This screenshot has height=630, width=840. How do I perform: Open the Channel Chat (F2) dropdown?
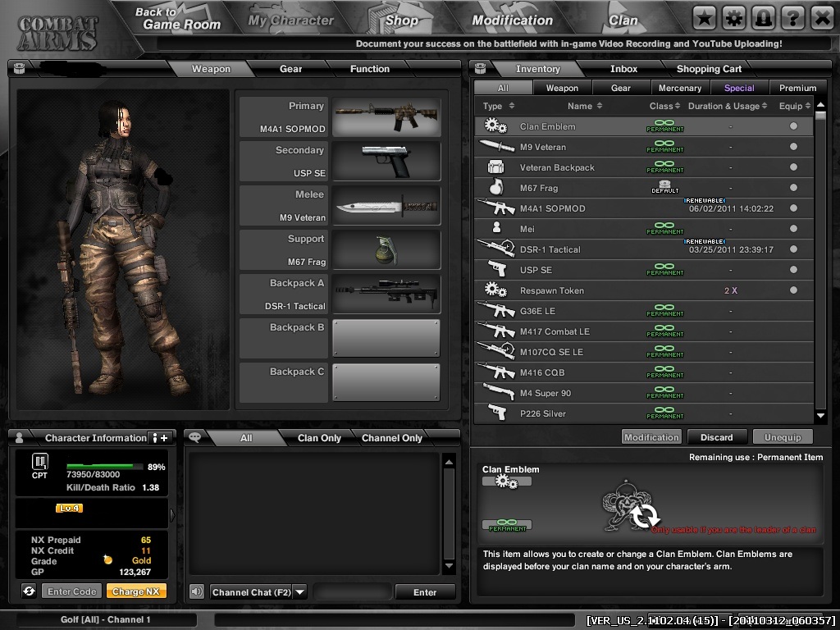point(300,592)
